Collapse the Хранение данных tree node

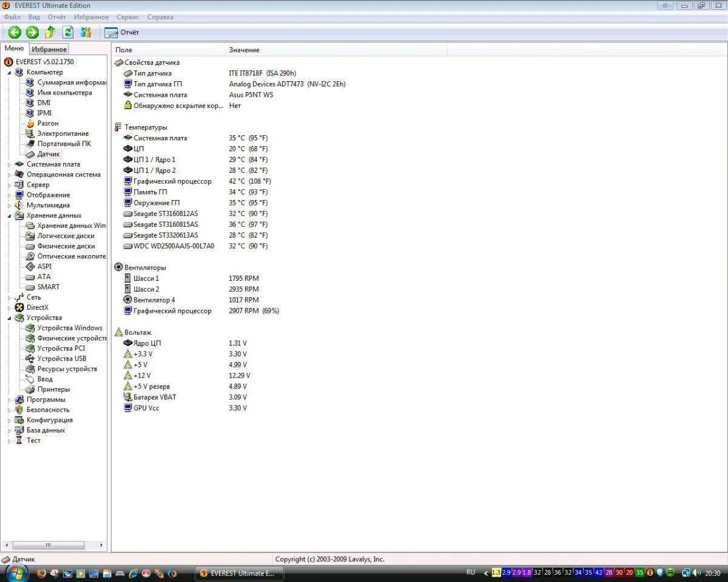[x=9, y=216]
